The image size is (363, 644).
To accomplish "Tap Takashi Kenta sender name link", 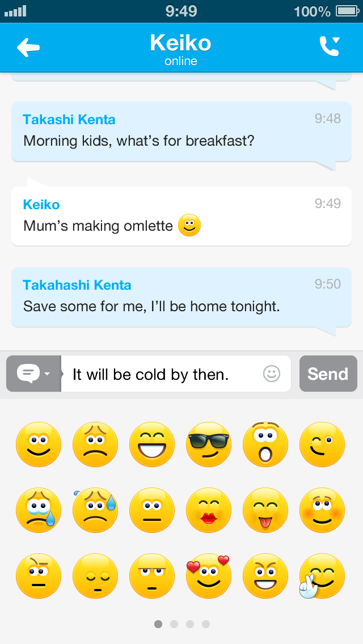I will (x=69, y=120).
